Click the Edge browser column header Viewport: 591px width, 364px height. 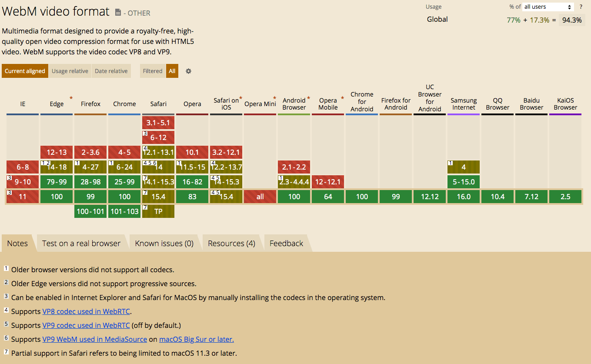57,104
